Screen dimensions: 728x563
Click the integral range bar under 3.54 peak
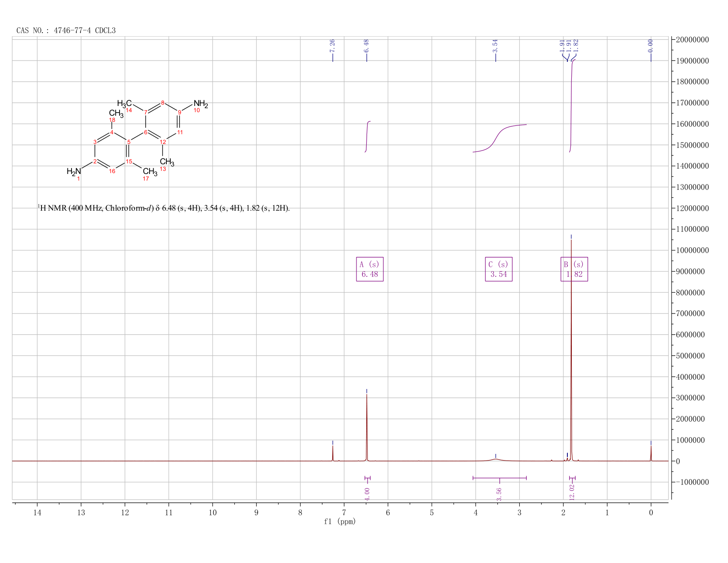point(499,478)
